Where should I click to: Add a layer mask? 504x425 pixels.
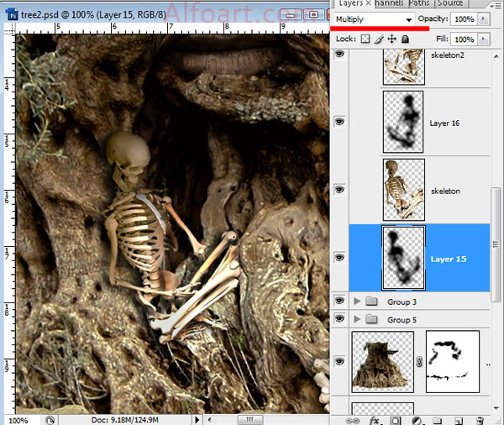[396, 420]
